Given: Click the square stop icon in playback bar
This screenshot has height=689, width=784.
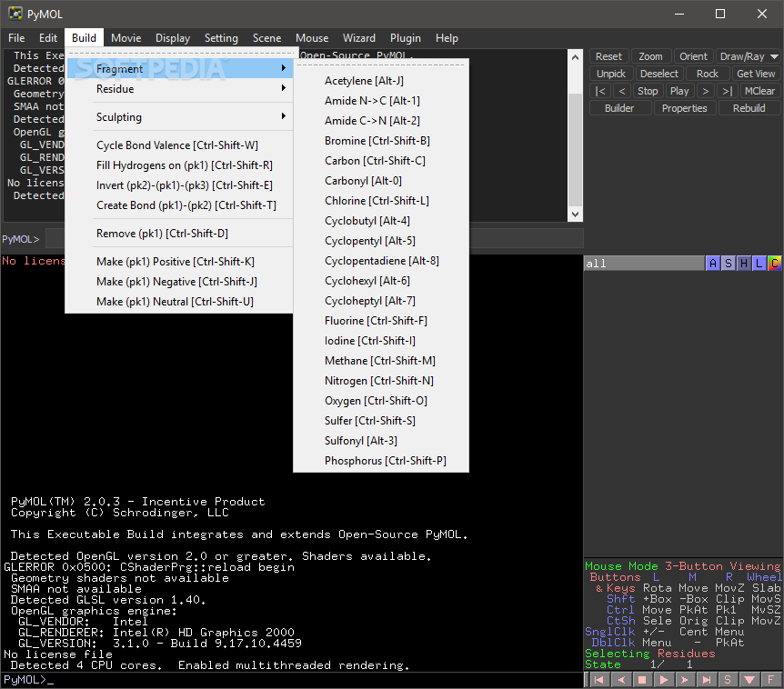Looking at the screenshot, I should pyautogui.click(x=642, y=680).
